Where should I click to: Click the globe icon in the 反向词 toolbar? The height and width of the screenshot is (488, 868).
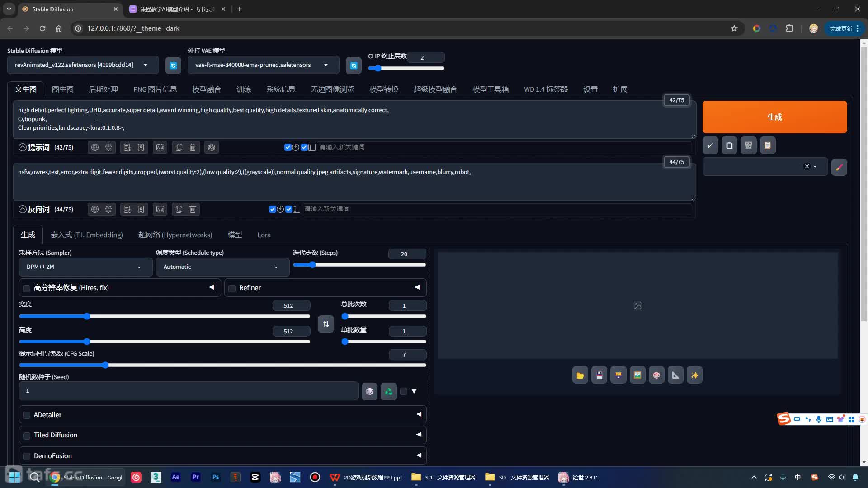pos(94,209)
